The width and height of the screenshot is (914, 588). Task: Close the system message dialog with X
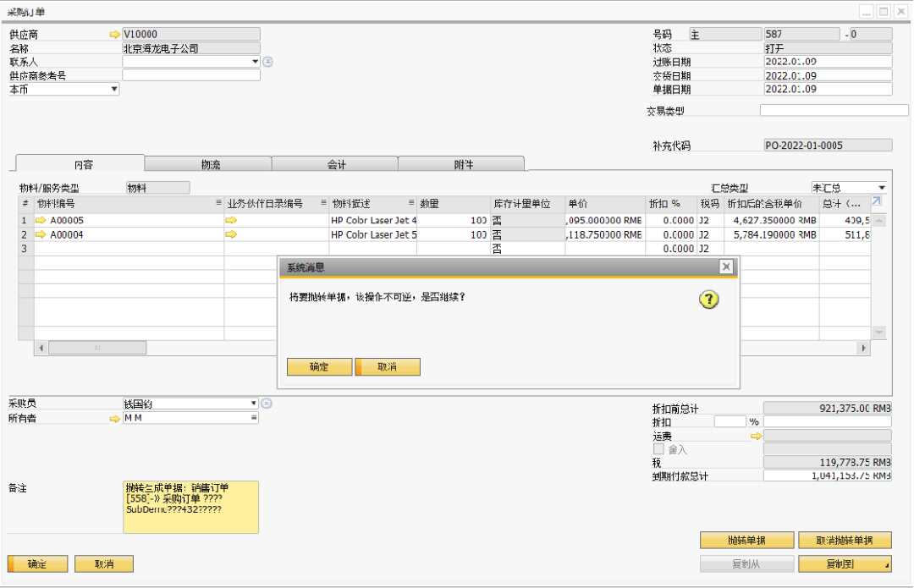coord(725,267)
